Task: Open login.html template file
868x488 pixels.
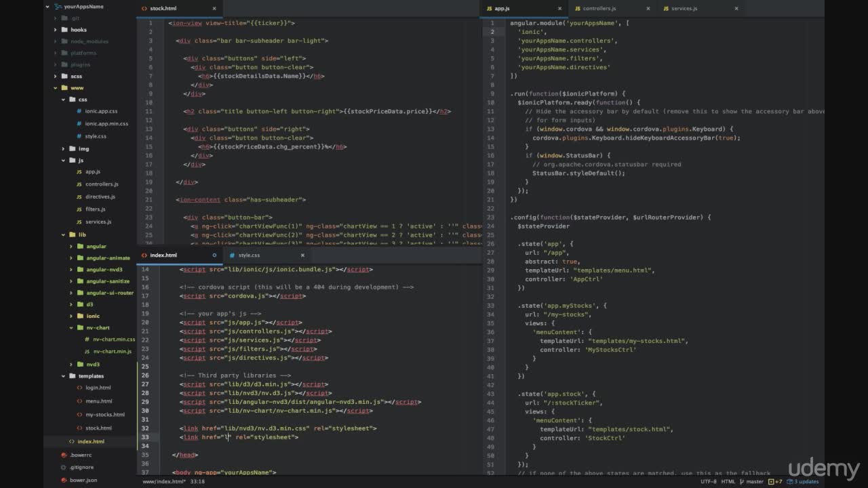Action: coord(98,388)
